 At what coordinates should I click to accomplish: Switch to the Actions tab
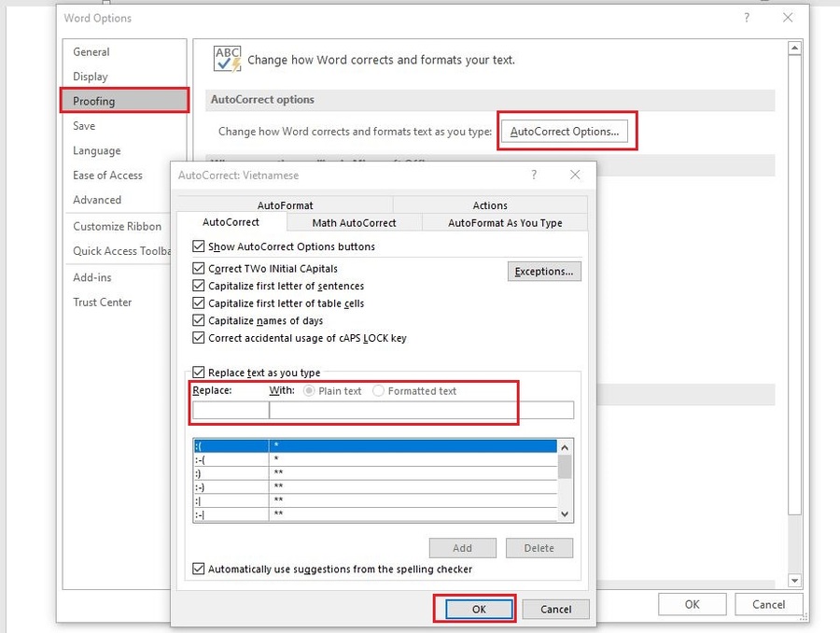tap(490, 205)
